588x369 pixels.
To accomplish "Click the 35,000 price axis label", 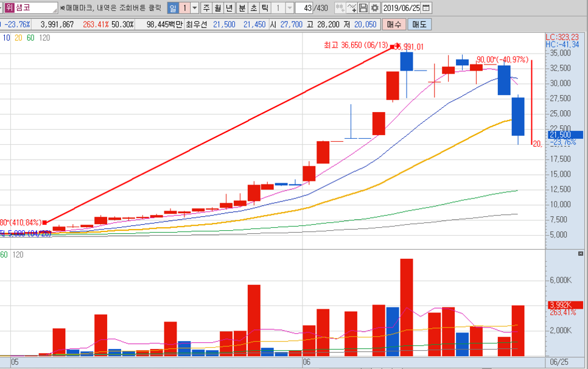I will point(560,53).
